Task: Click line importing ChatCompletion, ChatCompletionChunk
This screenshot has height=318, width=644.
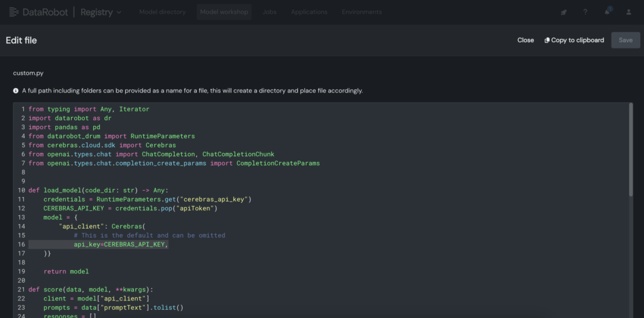Action: click(151, 154)
